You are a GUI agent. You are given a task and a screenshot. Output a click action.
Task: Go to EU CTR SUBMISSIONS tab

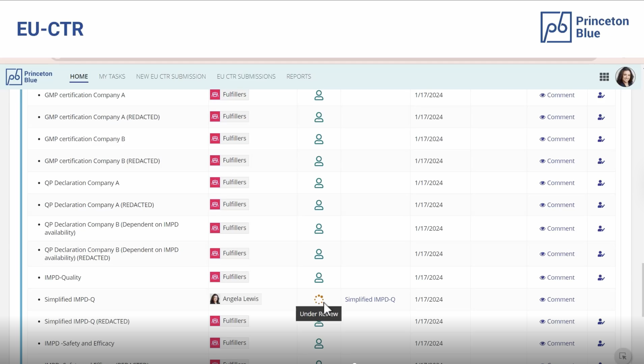coord(246,77)
